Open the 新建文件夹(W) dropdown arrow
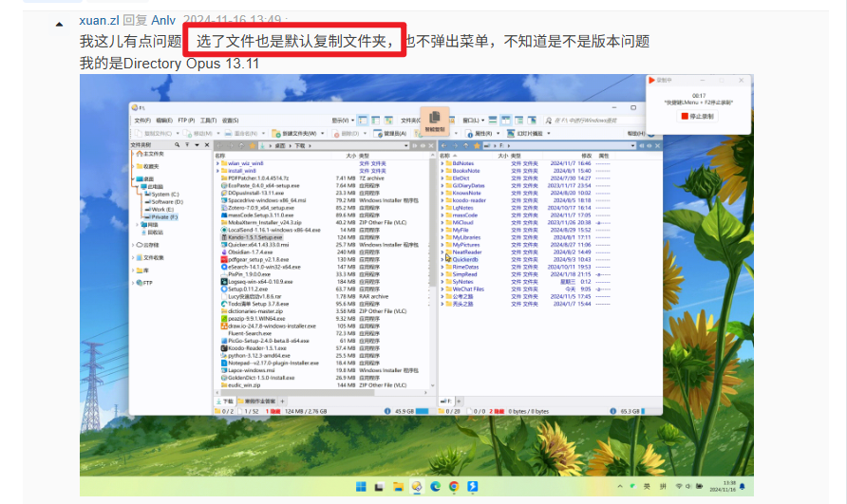The image size is (847, 504). click(x=323, y=134)
